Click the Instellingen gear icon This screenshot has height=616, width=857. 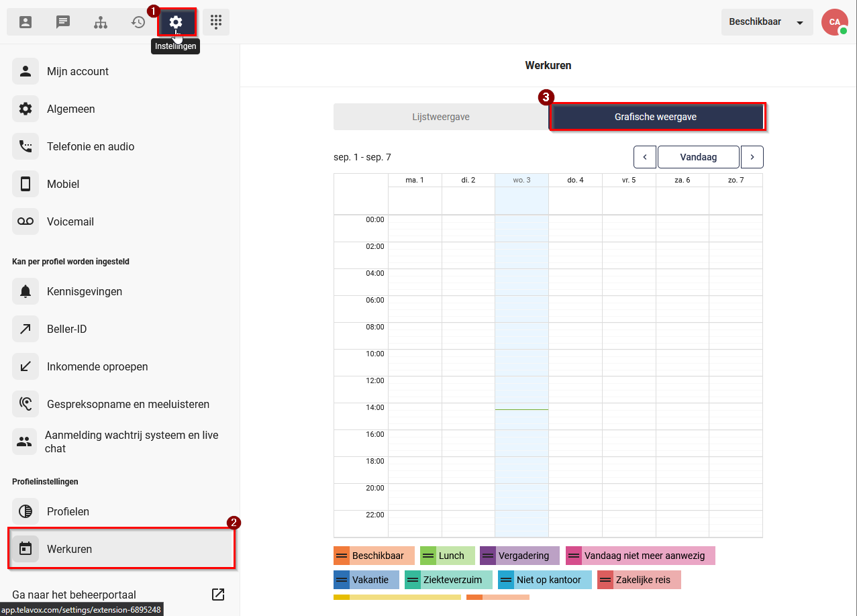pos(177,22)
